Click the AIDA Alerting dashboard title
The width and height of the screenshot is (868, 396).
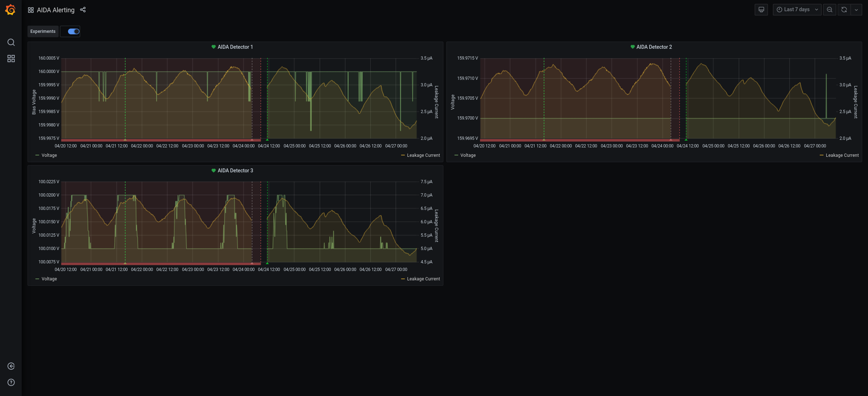coord(56,10)
